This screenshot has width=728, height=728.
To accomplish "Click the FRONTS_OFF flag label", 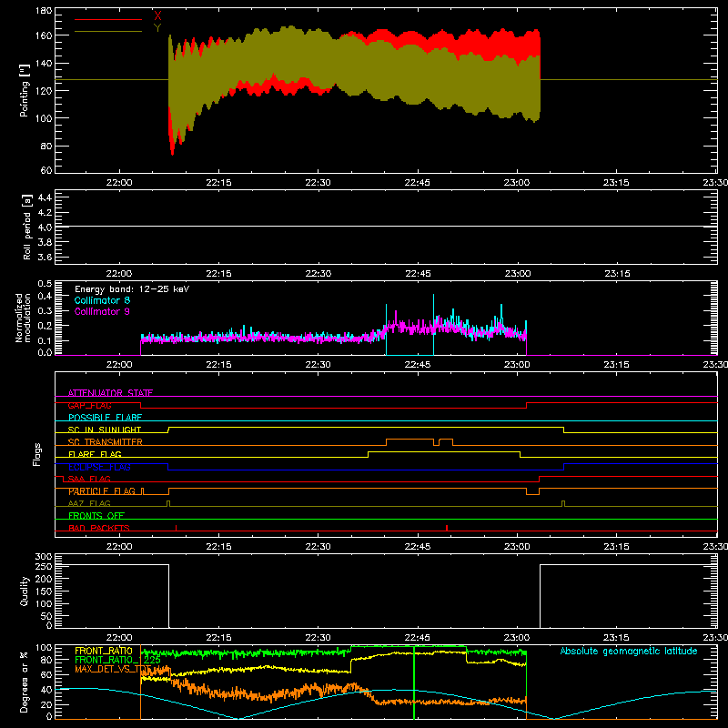I will [96, 516].
